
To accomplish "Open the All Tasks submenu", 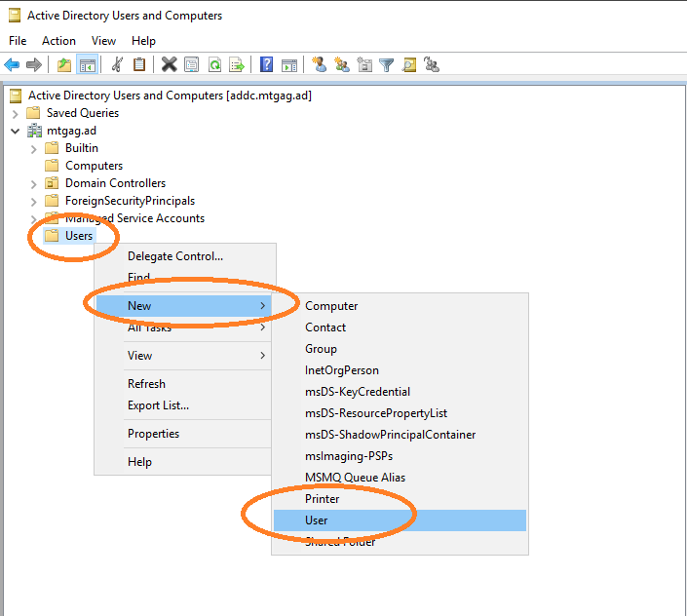I will tap(150, 328).
